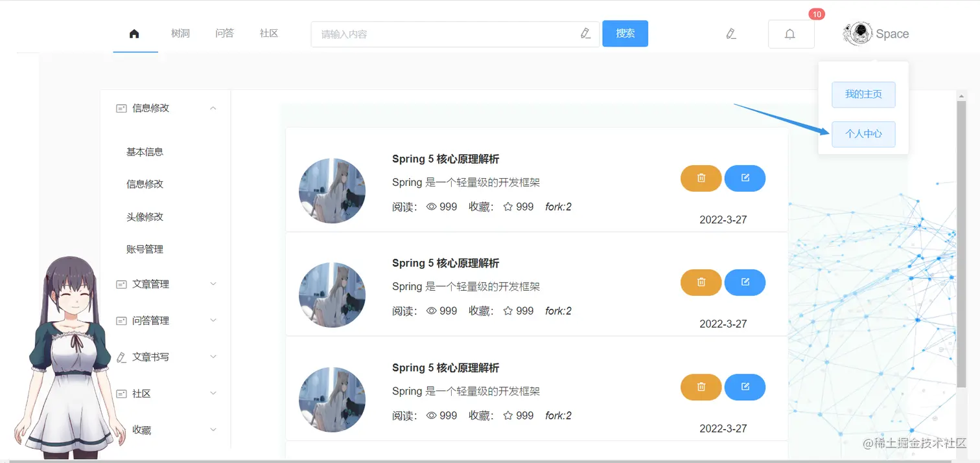Click the pencil icon inside the search bar

coord(585,33)
